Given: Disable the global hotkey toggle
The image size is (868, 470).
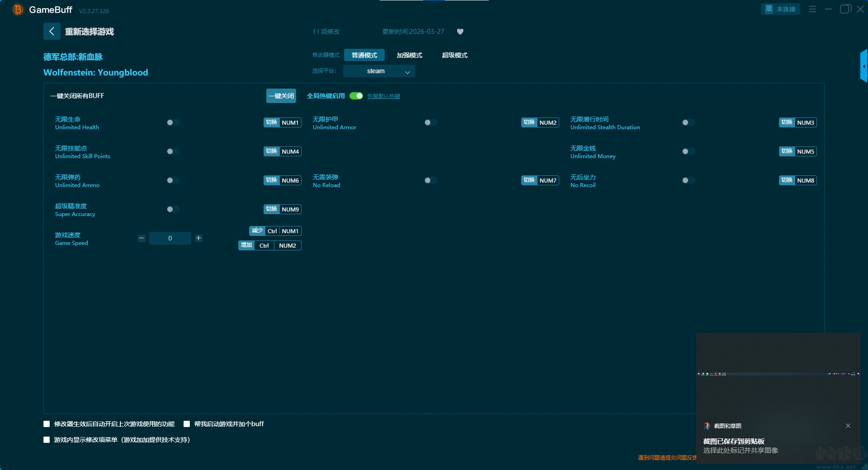Looking at the screenshot, I should click(356, 96).
